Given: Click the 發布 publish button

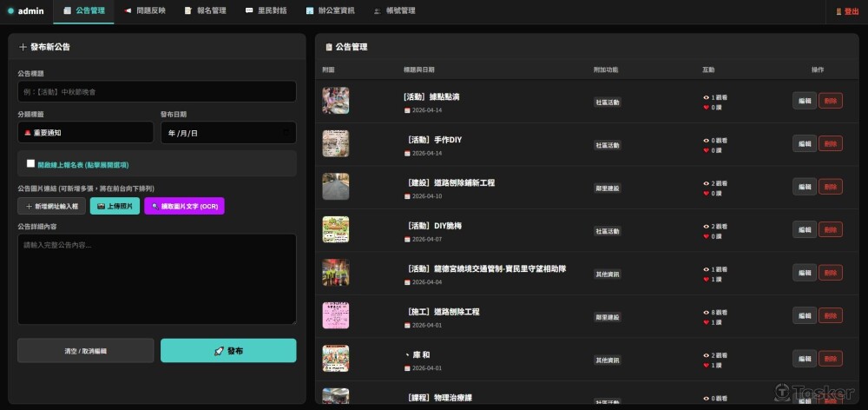Looking at the screenshot, I should point(228,351).
